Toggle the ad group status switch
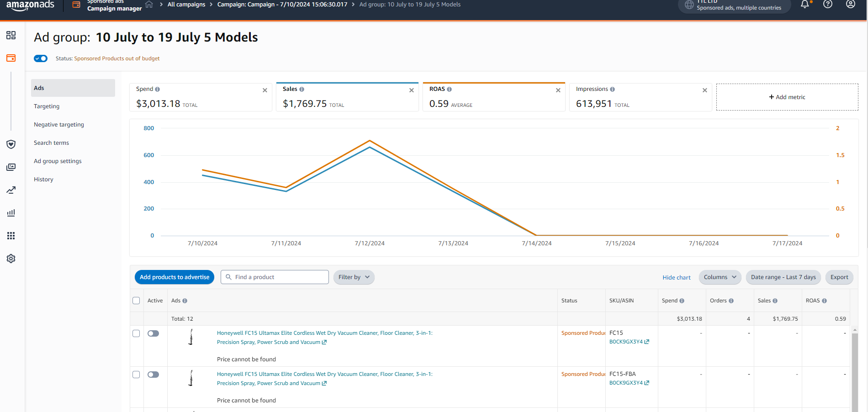 (41, 58)
